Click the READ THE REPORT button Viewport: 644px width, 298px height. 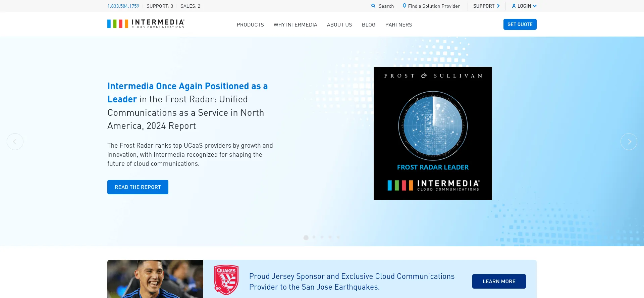coord(138,187)
